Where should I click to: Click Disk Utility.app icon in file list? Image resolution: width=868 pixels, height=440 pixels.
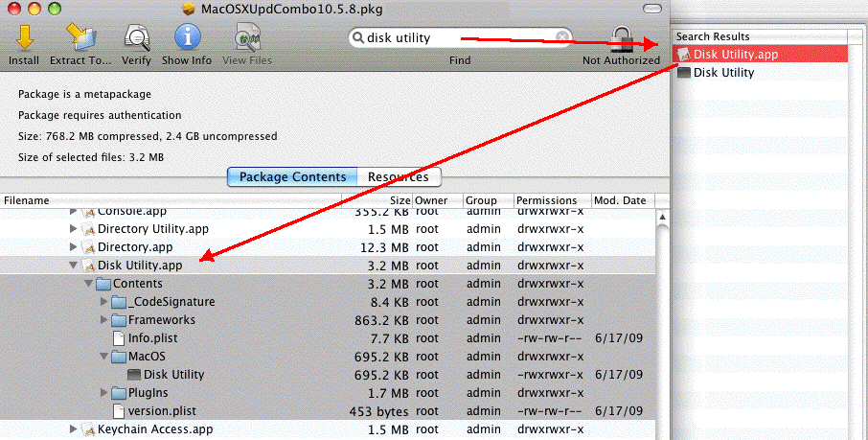(x=88, y=266)
